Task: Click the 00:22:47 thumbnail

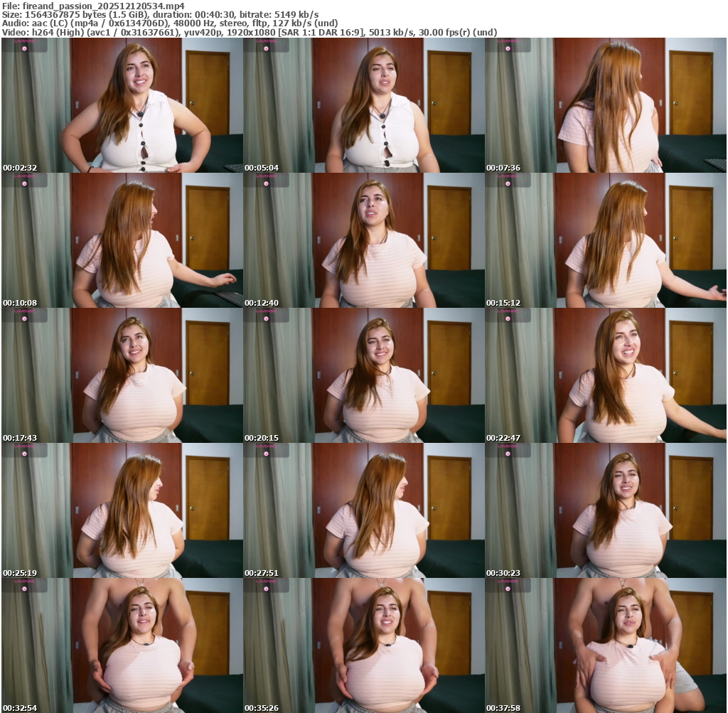Action: [x=606, y=375]
